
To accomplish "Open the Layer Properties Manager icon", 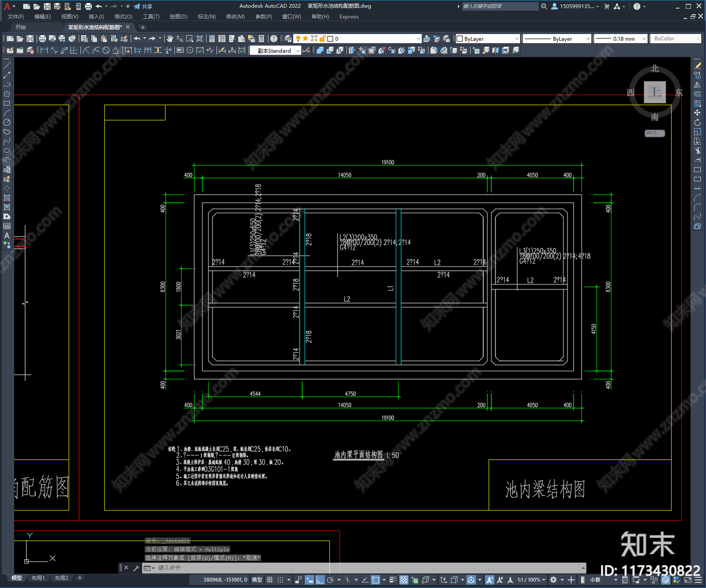I will (x=288, y=39).
